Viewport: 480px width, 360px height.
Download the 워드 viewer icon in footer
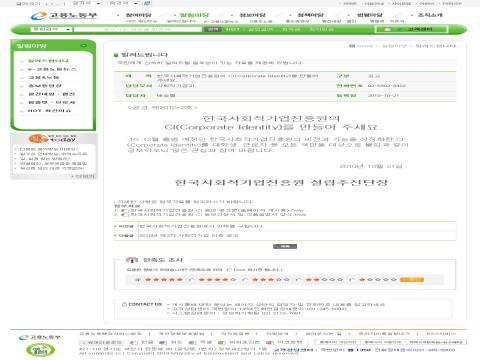point(163,342)
